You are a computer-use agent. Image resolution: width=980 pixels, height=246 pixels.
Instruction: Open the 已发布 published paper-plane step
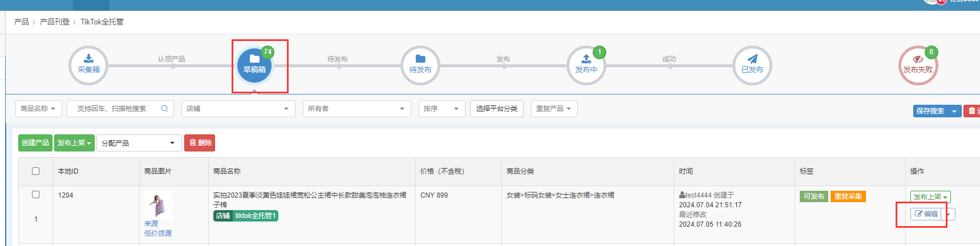point(752,65)
